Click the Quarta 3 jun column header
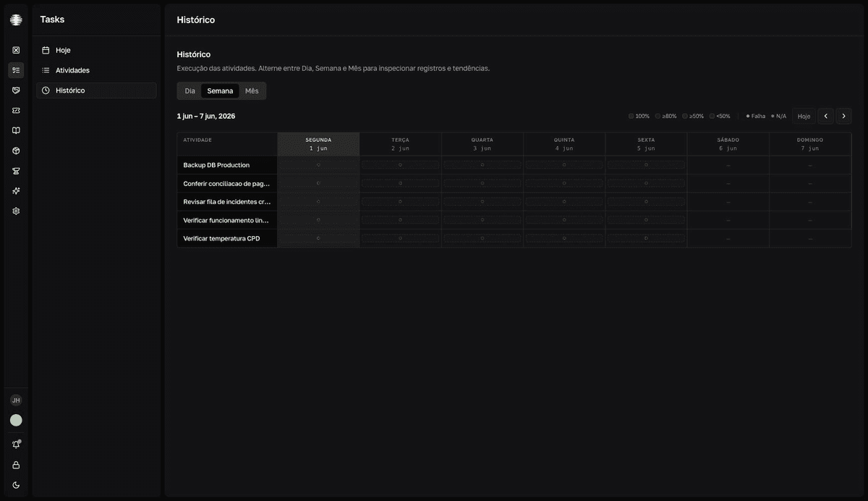The height and width of the screenshot is (501, 868). [482, 144]
